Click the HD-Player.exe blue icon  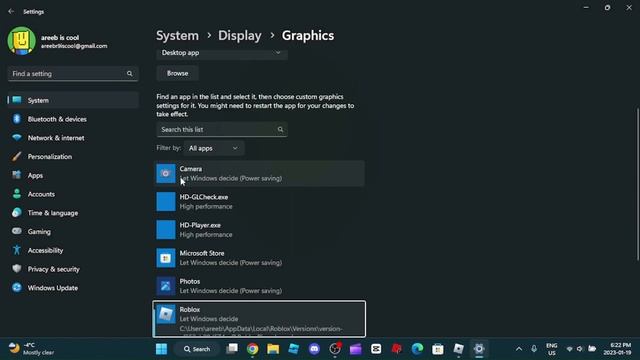coord(166,230)
